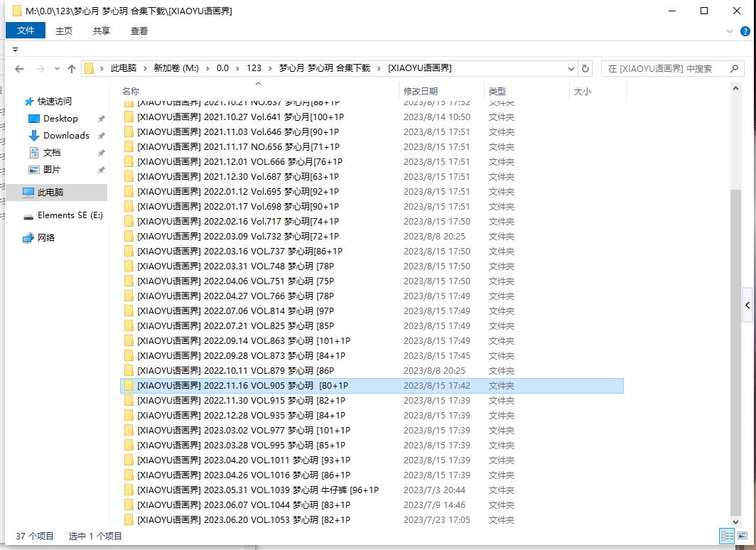Screen dimensions: 756x550
Task: Select the 2022.03.09 Vol.732 梦心玥[72+1P folder name
Action: [238, 237]
